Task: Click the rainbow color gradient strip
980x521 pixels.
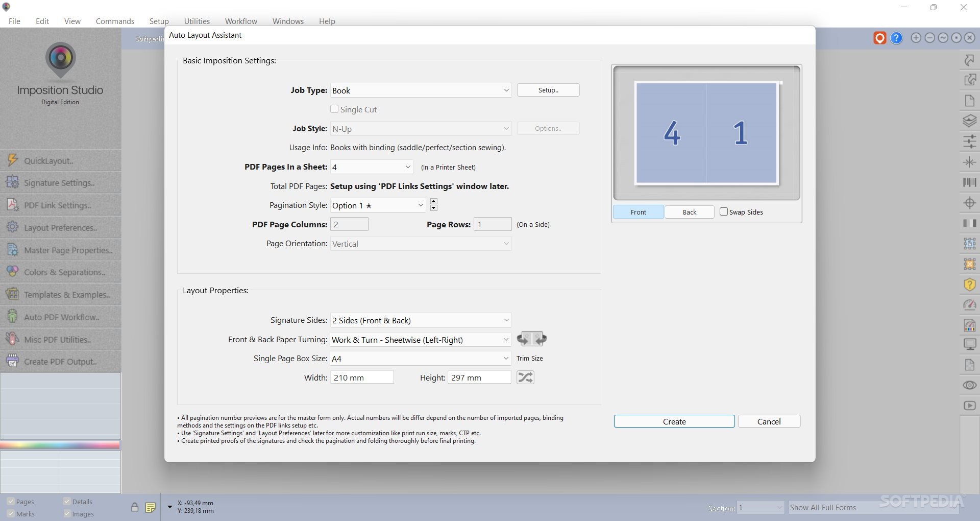Action: coord(60,445)
